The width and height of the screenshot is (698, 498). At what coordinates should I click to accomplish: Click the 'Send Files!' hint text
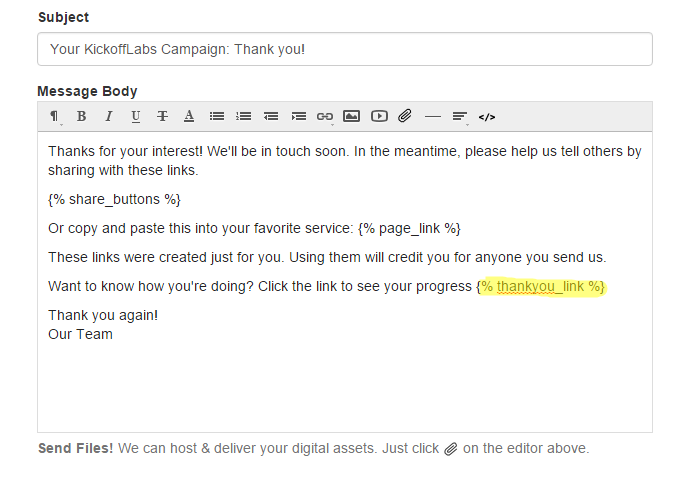click(76, 448)
